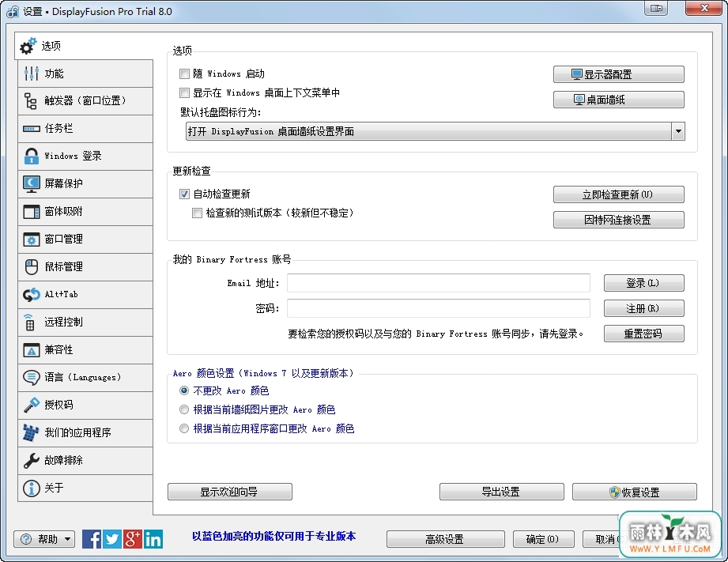This screenshot has width=728, height=562.
Task: Click 立即检查更新 button
Action: 618,194
